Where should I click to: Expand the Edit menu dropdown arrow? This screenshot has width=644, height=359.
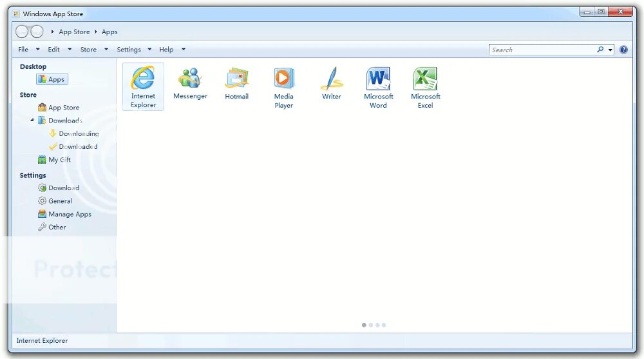70,50
